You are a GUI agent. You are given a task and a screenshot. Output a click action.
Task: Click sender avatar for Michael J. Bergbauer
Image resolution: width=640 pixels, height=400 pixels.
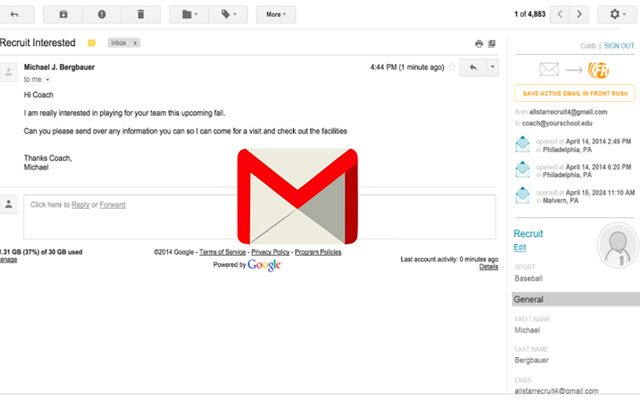[x=9, y=72]
